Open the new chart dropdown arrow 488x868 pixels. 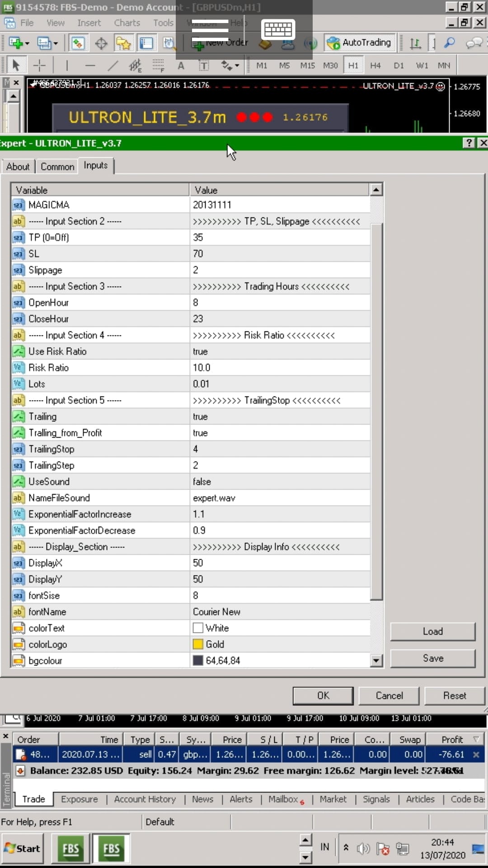point(27,44)
